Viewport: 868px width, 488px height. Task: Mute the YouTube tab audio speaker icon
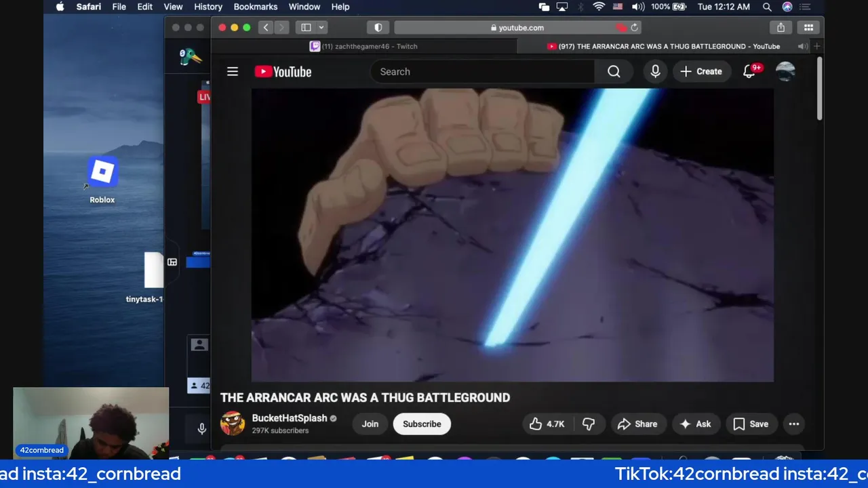[x=802, y=46]
